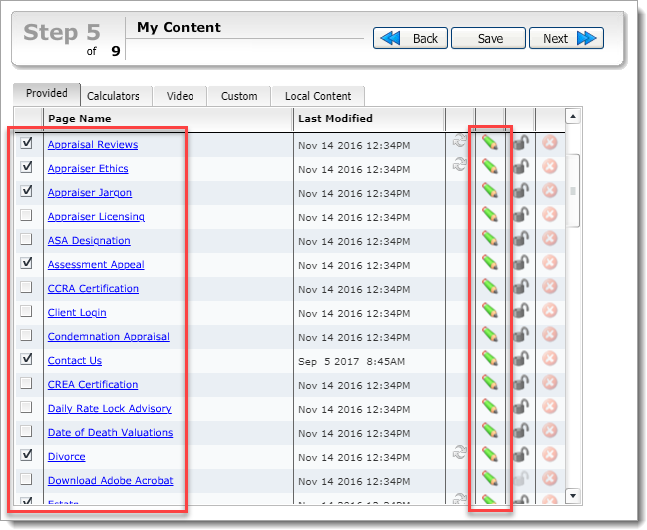This screenshot has height=530, width=647.
Task: Click lock icon for CREA Certification
Action: (x=521, y=383)
